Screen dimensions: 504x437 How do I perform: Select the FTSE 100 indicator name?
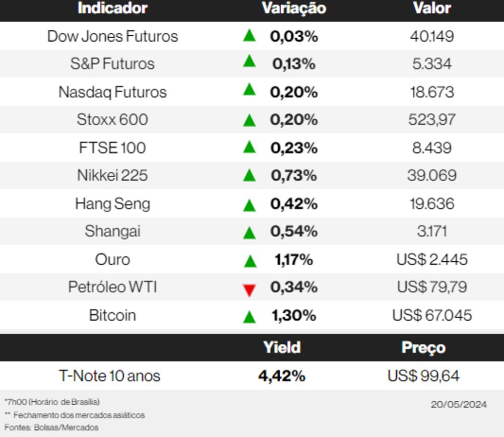[112, 148]
